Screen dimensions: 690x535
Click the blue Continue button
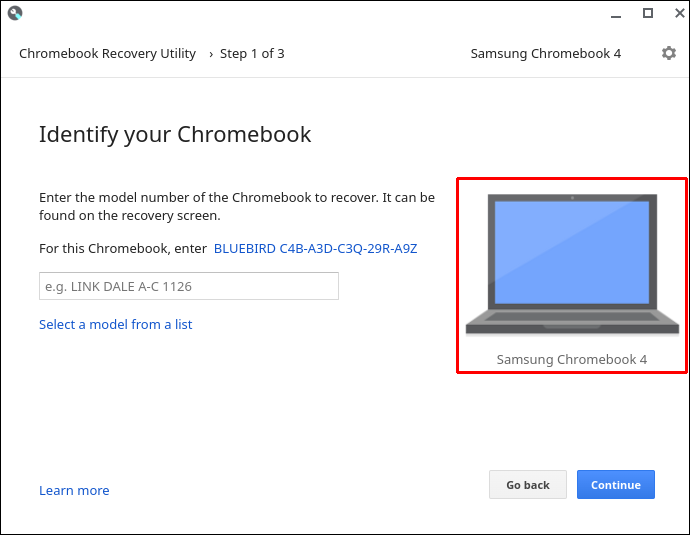point(616,484)
